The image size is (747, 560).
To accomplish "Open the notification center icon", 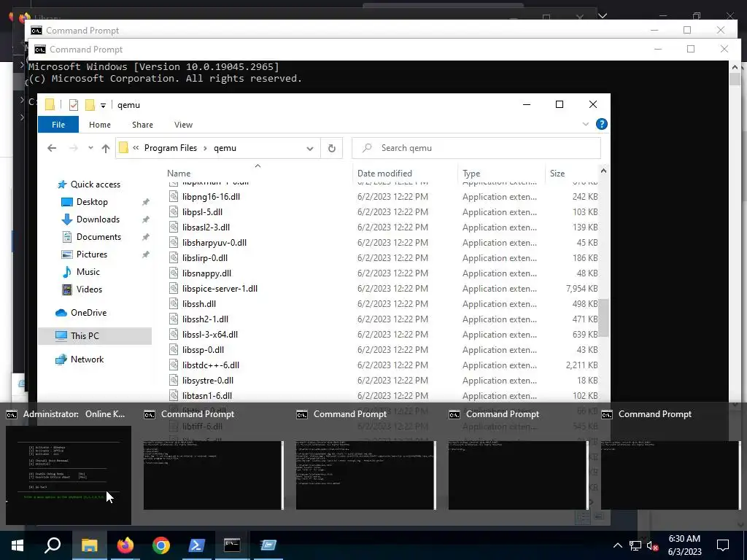I will click(x=723, y=545).
